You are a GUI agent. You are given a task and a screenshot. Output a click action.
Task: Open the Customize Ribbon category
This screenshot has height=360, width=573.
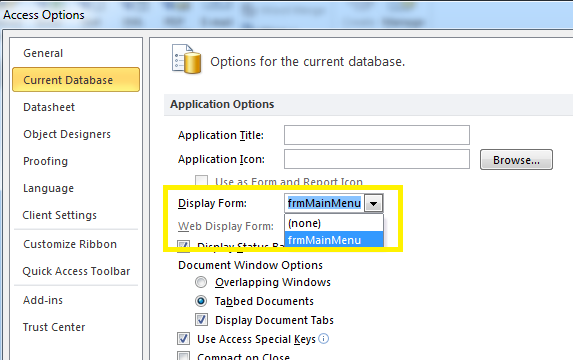(x=70, y=244)
